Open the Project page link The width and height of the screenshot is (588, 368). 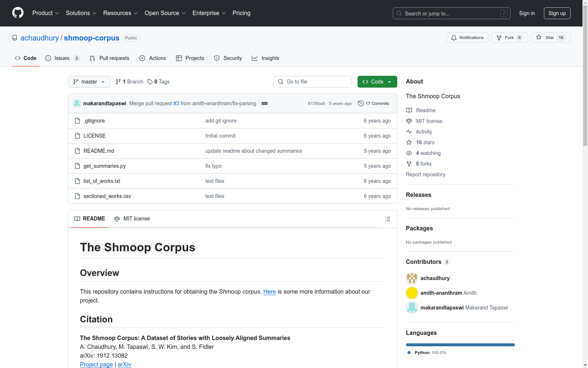tap(96, 364)
